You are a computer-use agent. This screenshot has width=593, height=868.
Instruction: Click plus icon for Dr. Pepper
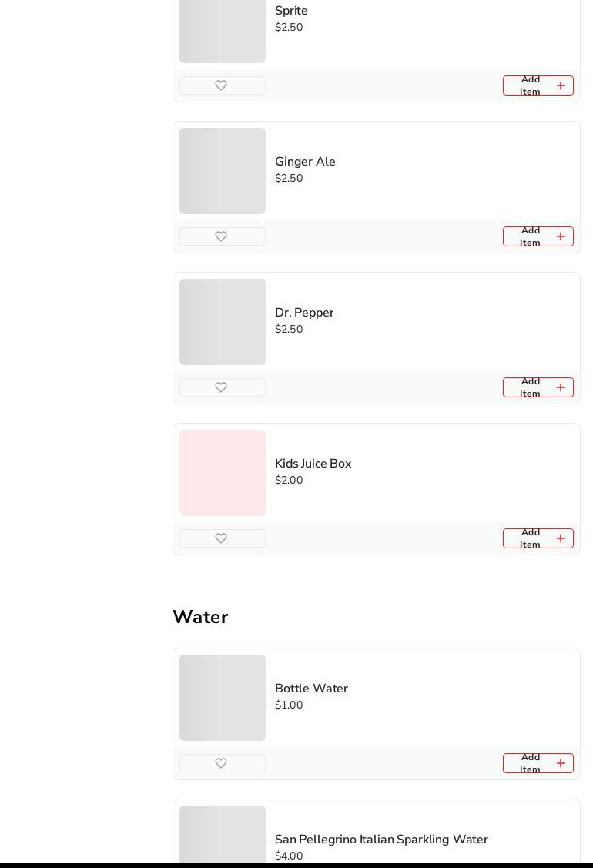tap(561, 387)
